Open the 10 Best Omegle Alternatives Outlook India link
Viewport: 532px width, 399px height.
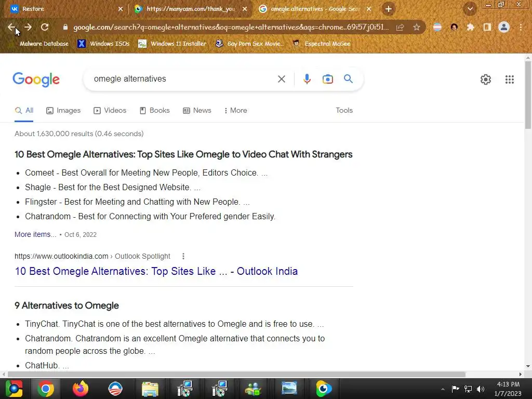tap(156, 271)
